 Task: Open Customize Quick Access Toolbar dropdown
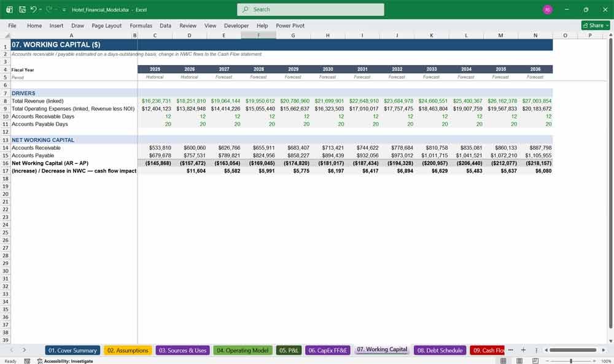[64, 10]
